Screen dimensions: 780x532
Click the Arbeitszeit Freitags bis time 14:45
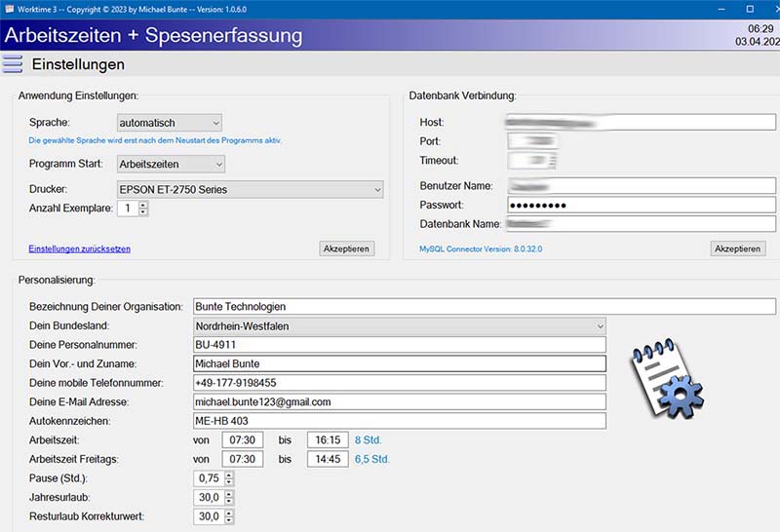coord(328,459)
